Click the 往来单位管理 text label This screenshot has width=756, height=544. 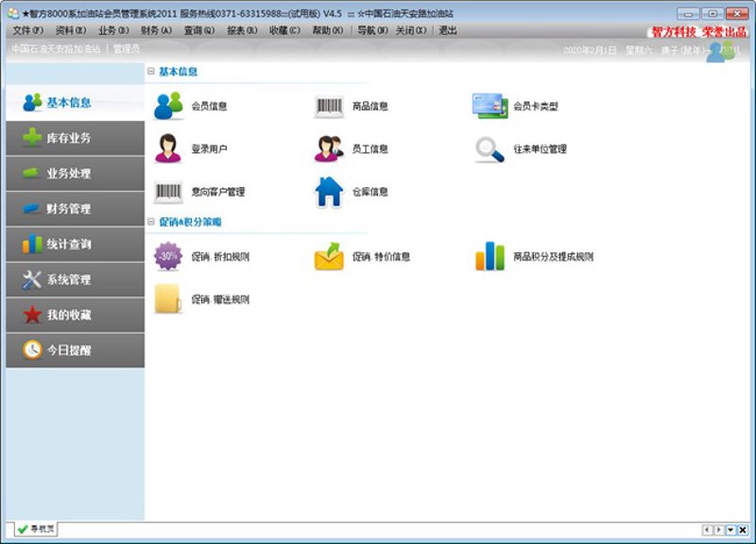coord(540,149)
